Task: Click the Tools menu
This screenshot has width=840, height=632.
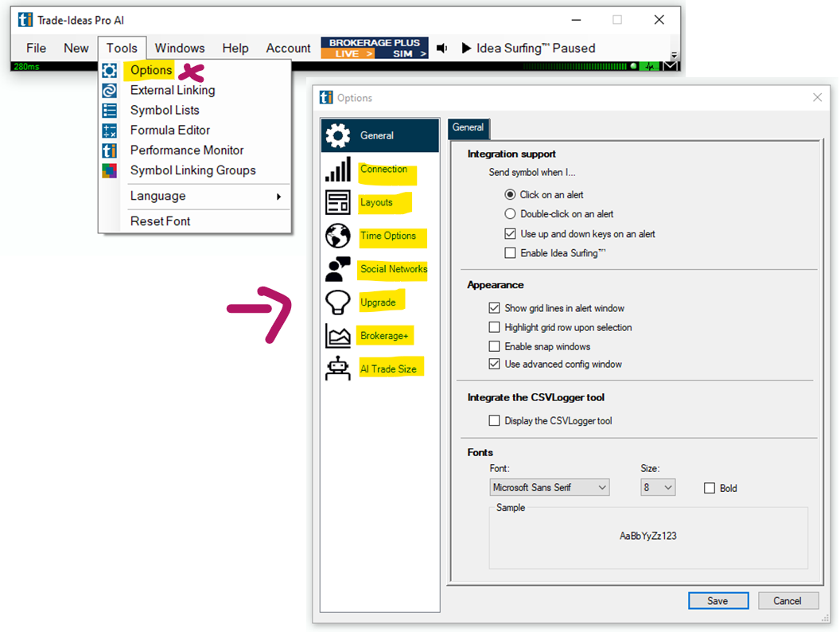Action: [x=122, y=49]
